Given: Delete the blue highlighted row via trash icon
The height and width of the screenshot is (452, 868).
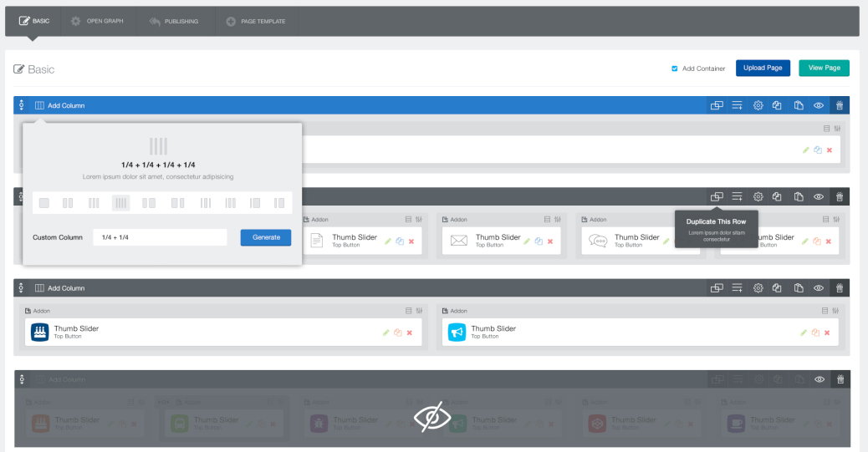Looking at the screenshot, I should 840,105.
